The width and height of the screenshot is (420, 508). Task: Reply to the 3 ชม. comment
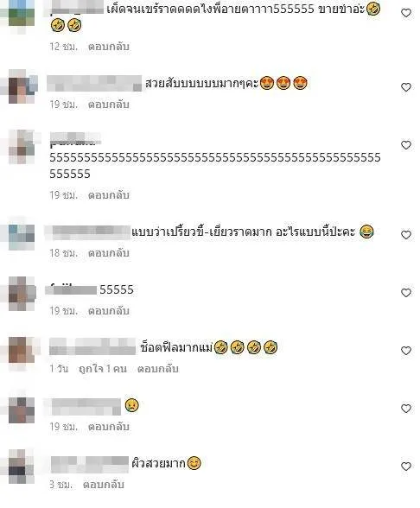point(104,485)
